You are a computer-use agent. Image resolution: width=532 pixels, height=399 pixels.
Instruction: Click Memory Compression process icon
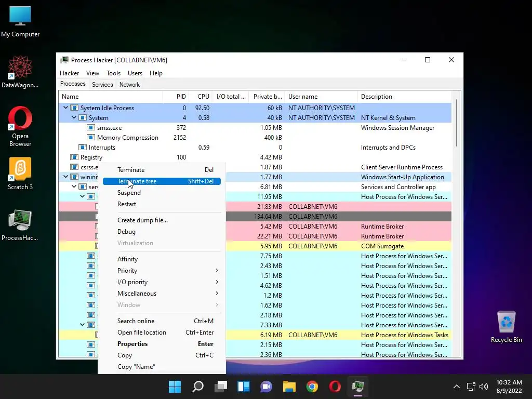click(90, 137)
